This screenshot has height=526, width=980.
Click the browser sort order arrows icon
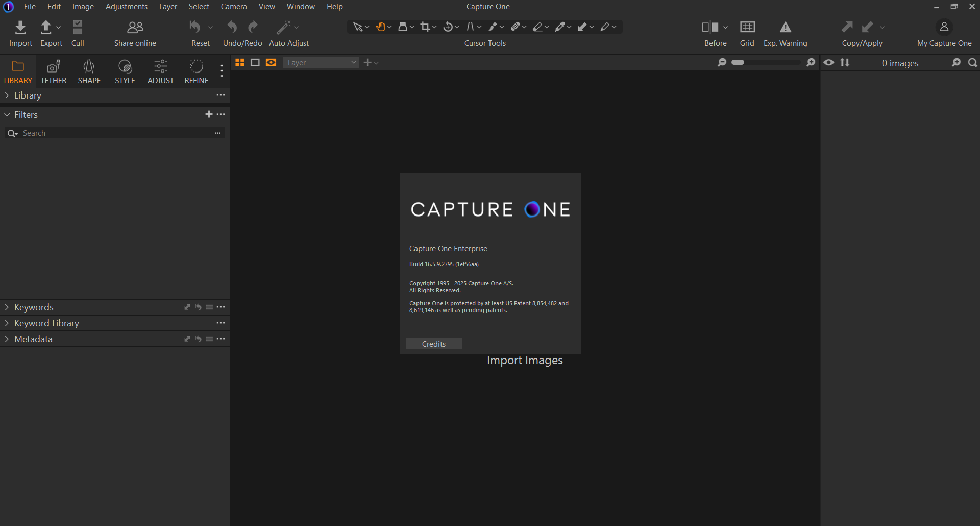(845, 62)
